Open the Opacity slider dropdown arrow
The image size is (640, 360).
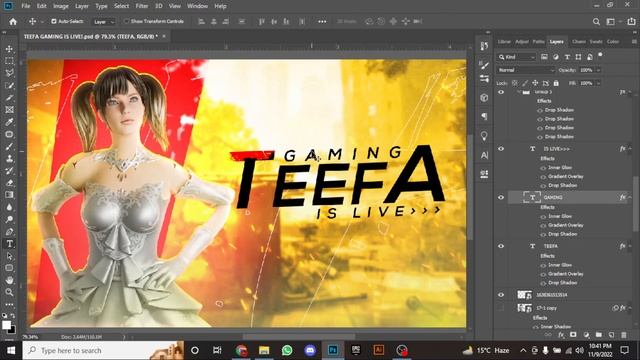[x=598, y=70]
